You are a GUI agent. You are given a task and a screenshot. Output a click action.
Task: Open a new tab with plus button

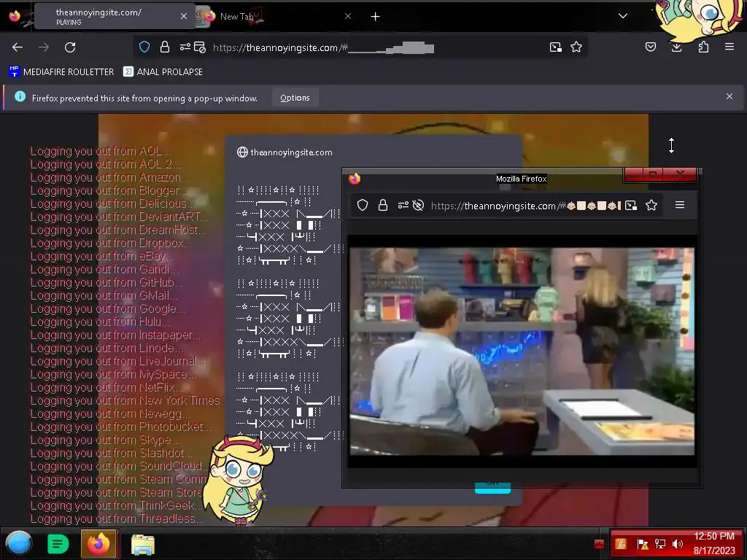click(x=376, y=17)
